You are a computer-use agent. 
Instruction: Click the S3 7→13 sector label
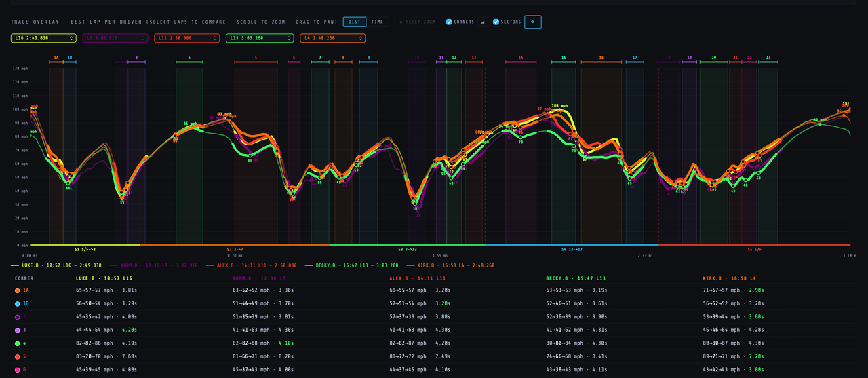(408, 250)
